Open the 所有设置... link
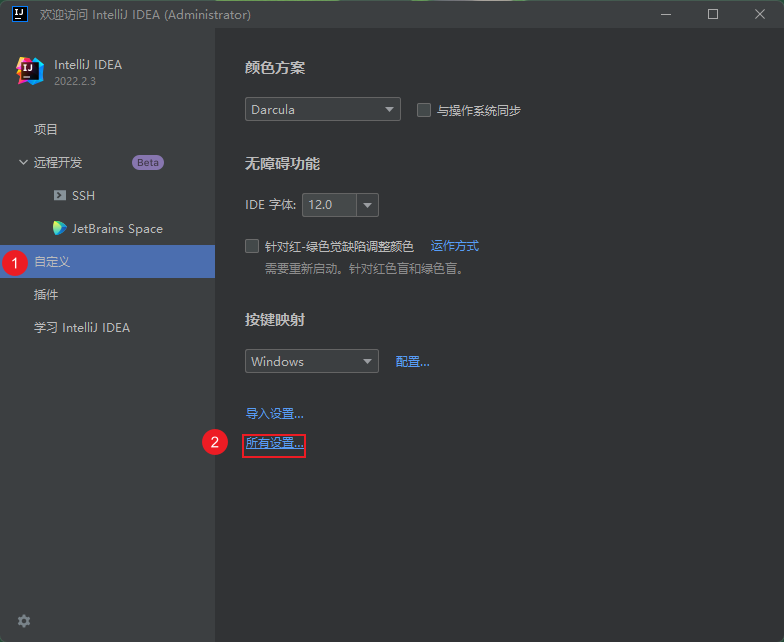This screenshot has height=642, width=784. point(274,443)
